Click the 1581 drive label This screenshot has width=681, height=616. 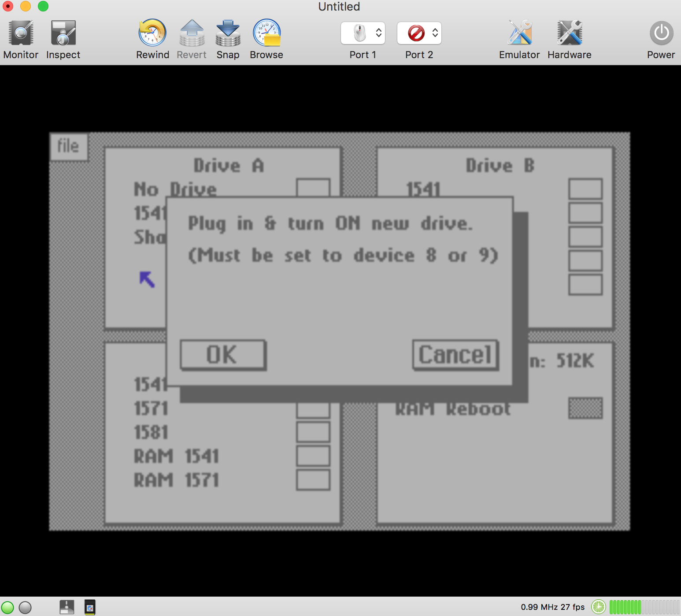pyautogui.click(x=151, y=432)
